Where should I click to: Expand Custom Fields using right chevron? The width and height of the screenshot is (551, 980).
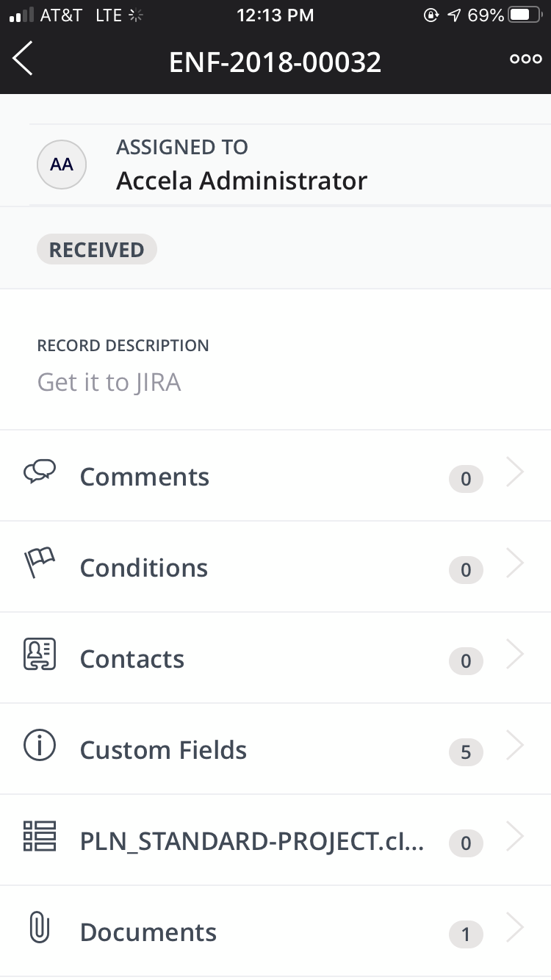coord(516,747)
